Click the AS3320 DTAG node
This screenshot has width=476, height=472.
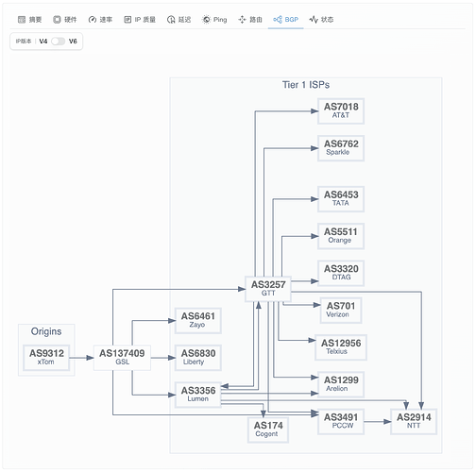click(341, 273)
